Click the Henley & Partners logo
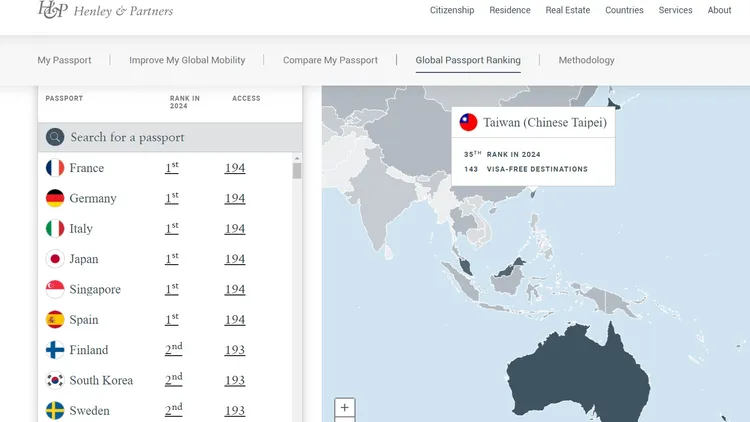The width and height of the screenshot is (750, 422). [x=105, y=11]
